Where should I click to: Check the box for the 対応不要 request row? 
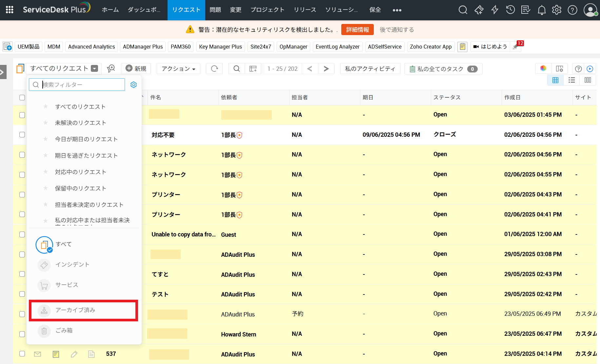(22, 135)
